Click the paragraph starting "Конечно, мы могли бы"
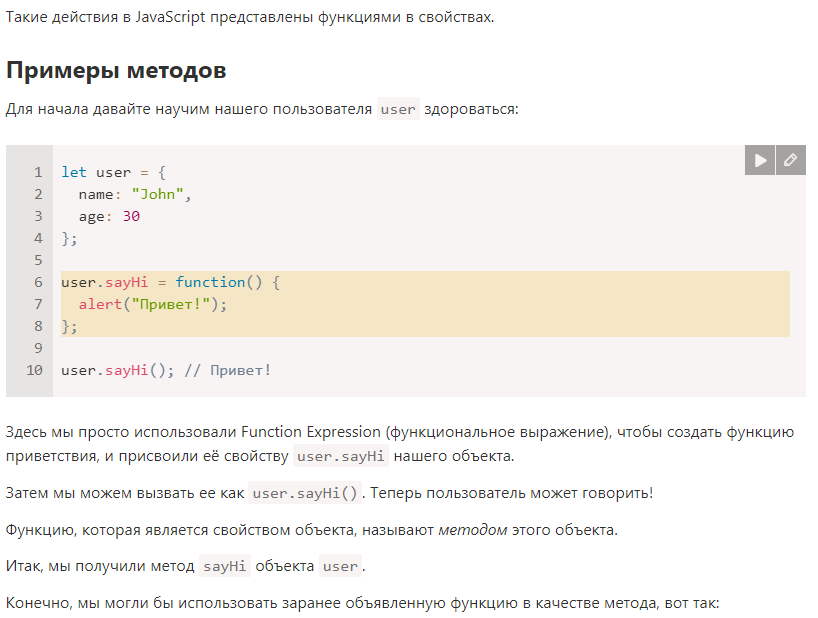Image resolution: width=818 pixels, height=618 pixels. tap(363, 603)
